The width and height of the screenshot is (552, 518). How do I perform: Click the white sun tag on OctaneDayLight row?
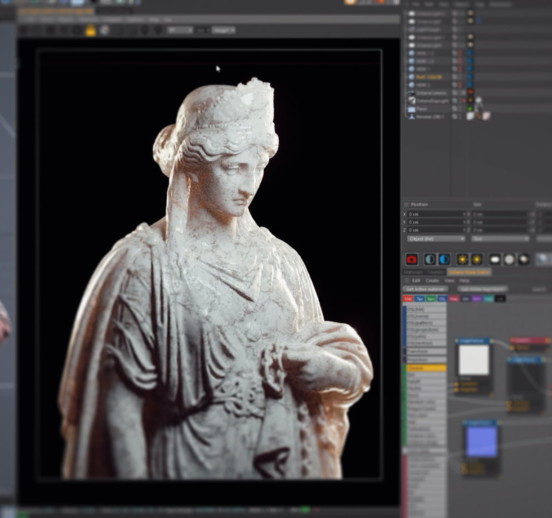tap(478, 101)
